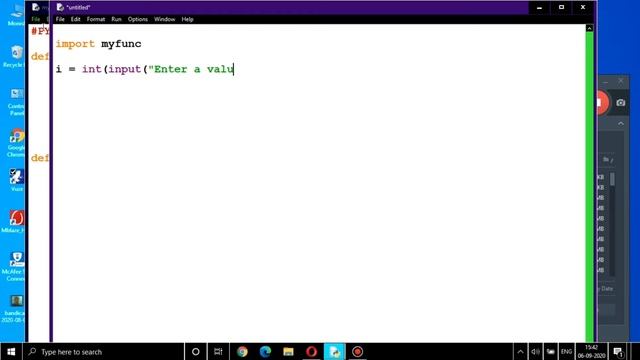Open the volume control in tray

(535, 351)
